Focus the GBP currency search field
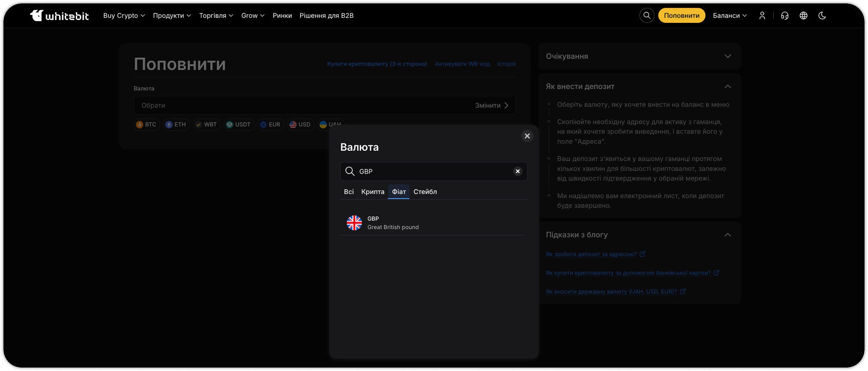This screenshot has height=371, width=868. [434, 171]
